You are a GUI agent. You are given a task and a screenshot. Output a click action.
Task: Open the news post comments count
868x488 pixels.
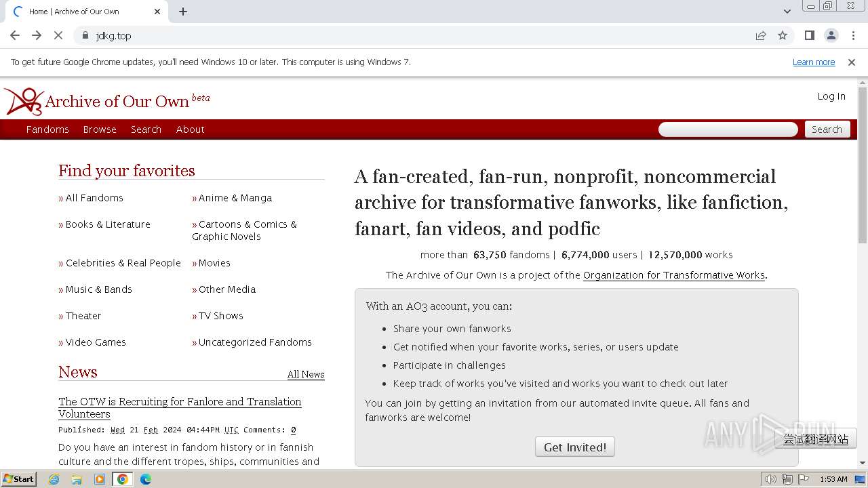point(294,430)
